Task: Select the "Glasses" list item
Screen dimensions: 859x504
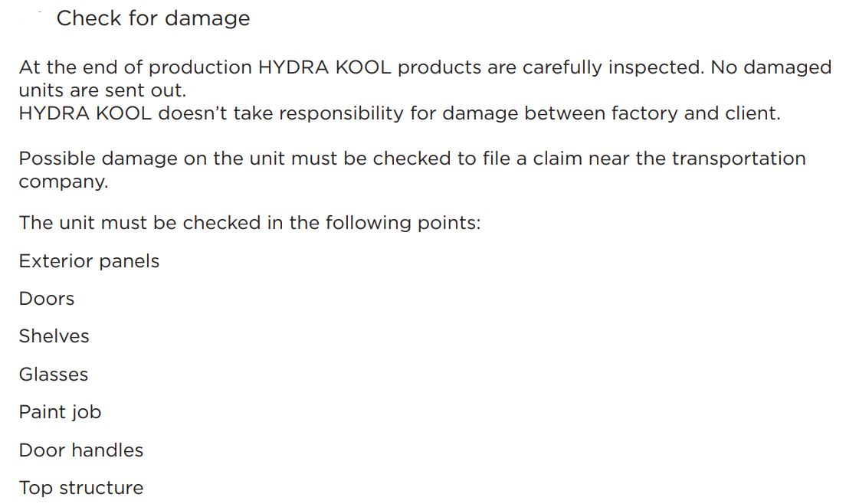Action: [x=53, y=375]
